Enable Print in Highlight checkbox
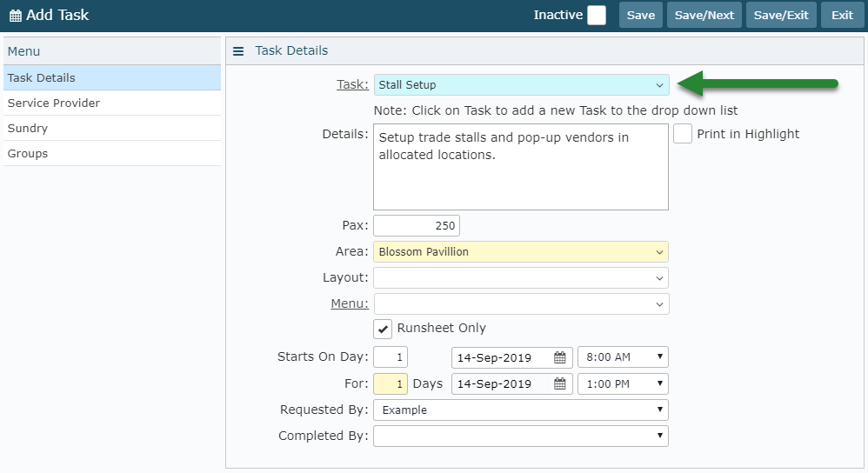The width and height of the screenshot is (868, 473). (683, 134)
